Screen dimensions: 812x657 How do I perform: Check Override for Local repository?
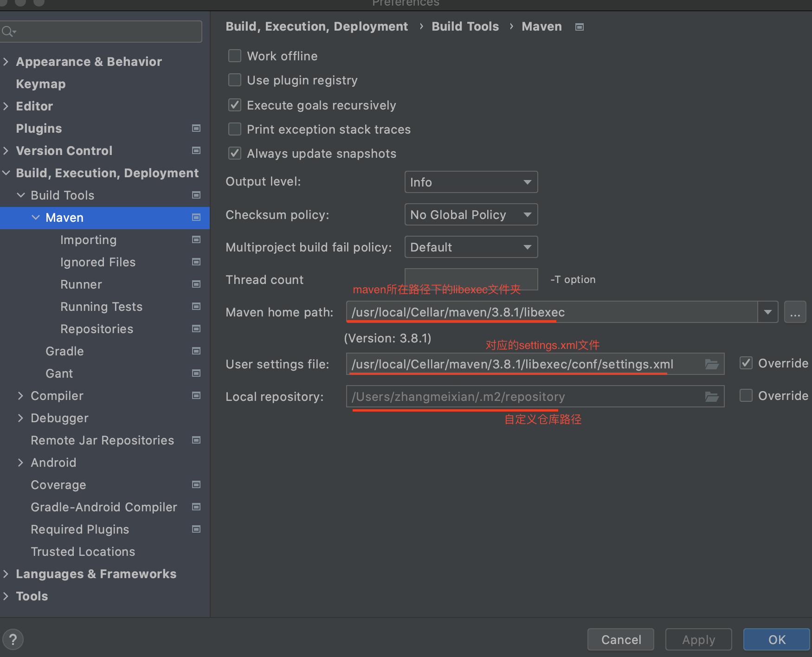(746, 396)
